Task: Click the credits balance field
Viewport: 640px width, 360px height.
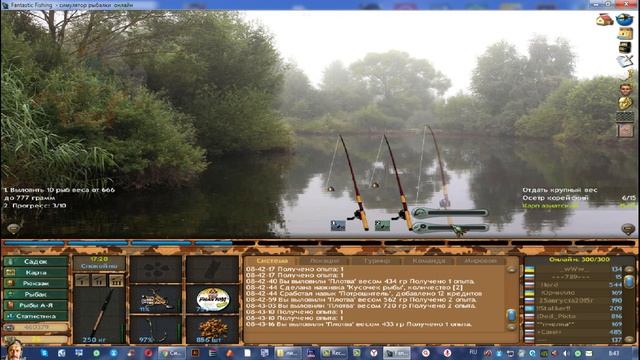Action: (36, 327)
